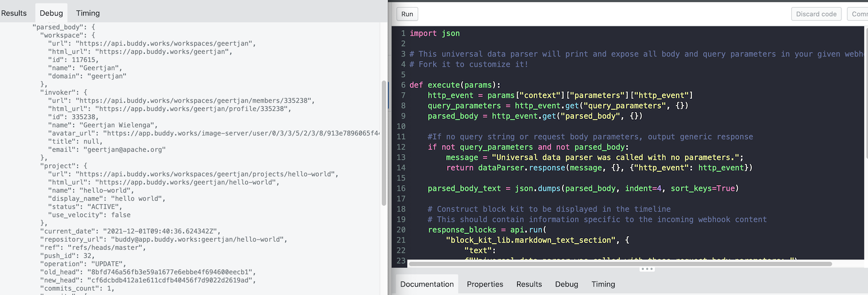Click line 6 'def execute(params):'
868x295 pixels.
click(x=455, y=85)
